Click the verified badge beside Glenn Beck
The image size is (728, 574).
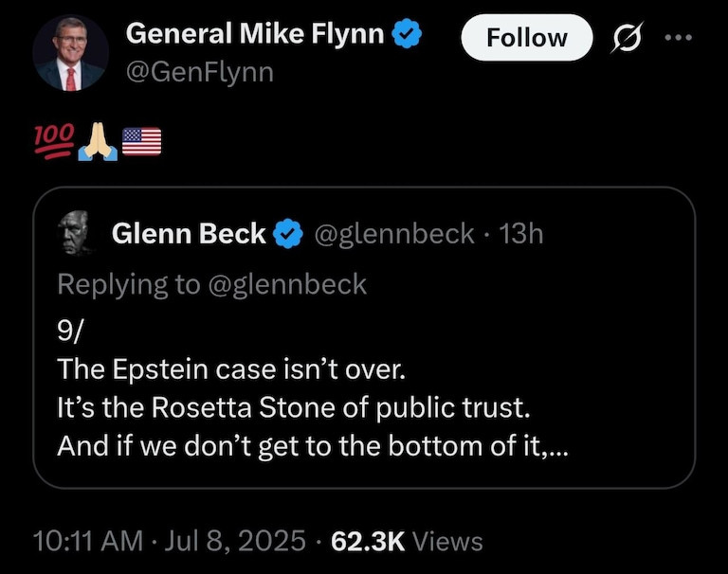coord(287,234)
